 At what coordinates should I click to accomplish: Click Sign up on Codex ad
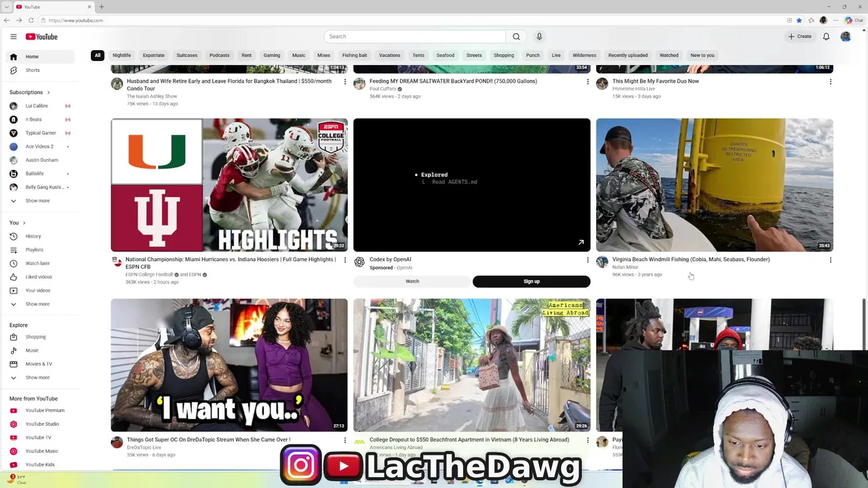(x=532, y=281)
